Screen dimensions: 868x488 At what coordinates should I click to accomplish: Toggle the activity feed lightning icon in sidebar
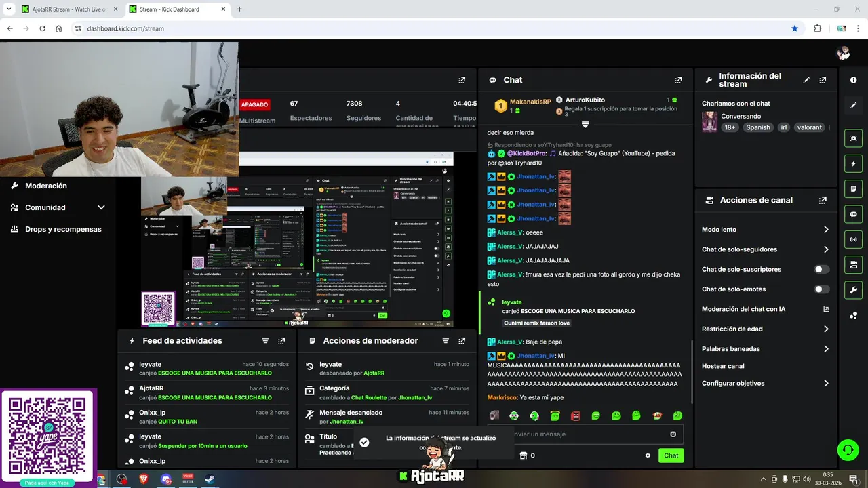coord(853,163)
